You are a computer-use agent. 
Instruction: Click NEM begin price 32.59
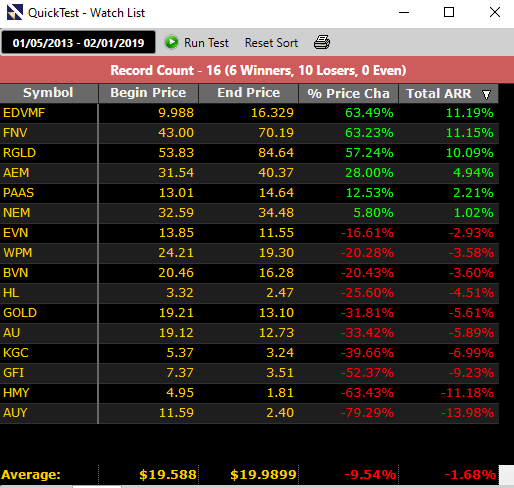(x=176, y=213)
